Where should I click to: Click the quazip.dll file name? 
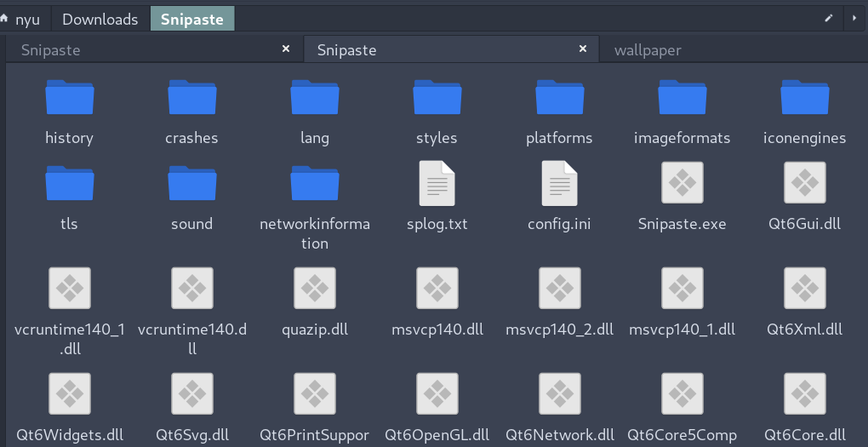point(314,329)
